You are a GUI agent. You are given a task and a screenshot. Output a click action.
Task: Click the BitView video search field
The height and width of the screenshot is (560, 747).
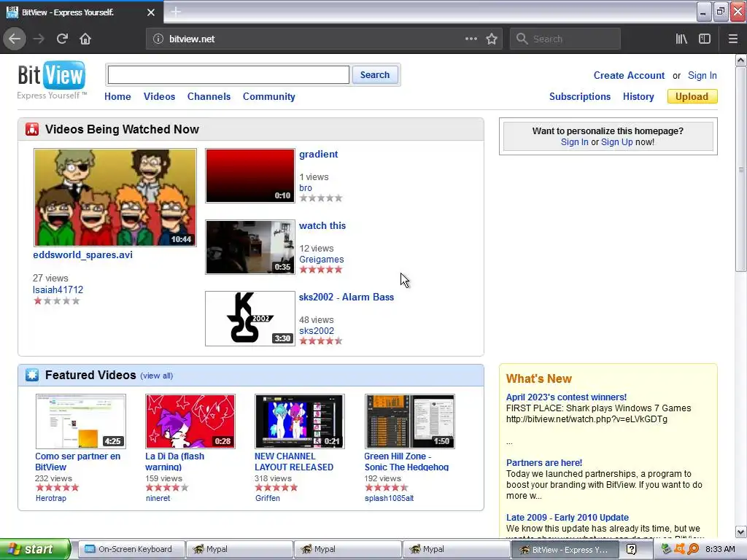pyautogui.click(x=228, y=75)
